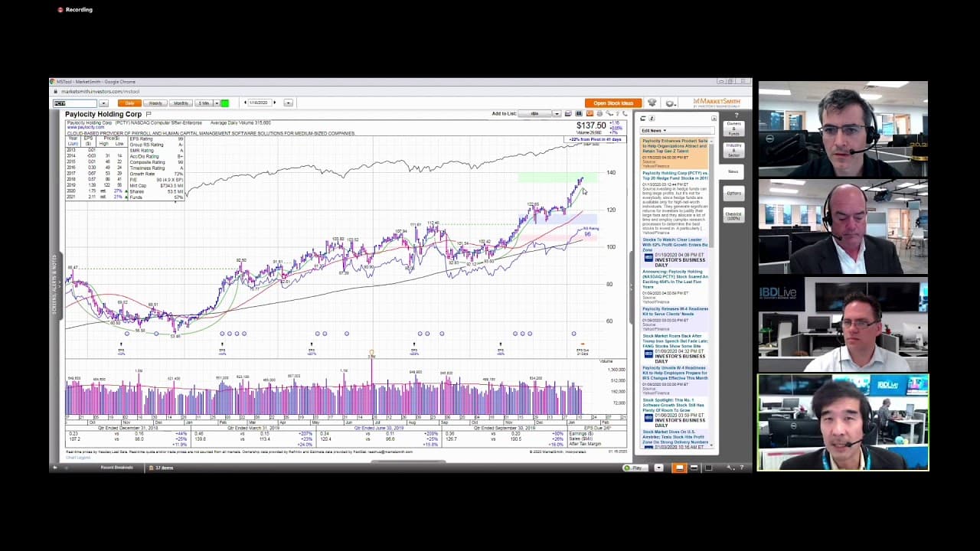980x551 pixels.
Task: Go to previous date with left arrow
Action: click(245, 103)
